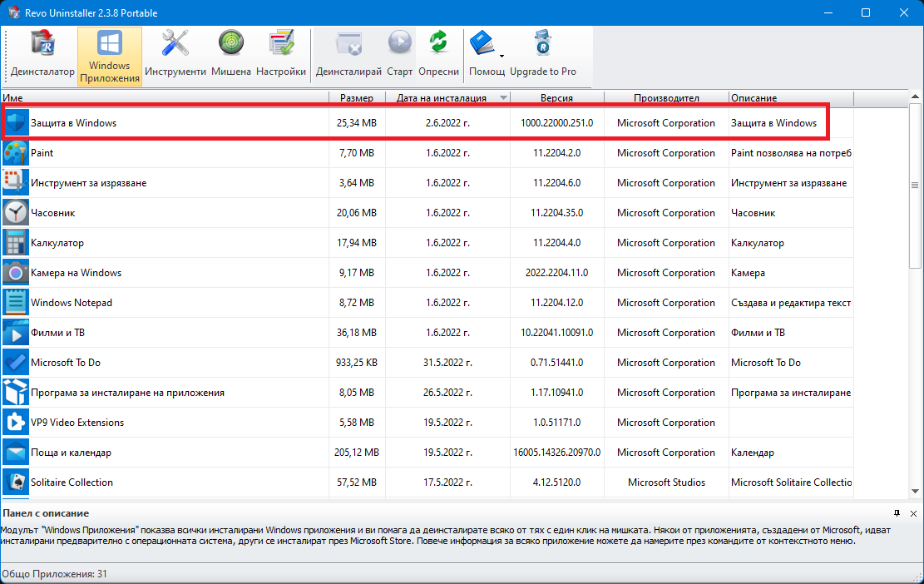The image size is (924, 584).
Task: Sort by Дата на инсталация header
Action: click(447, 98)
